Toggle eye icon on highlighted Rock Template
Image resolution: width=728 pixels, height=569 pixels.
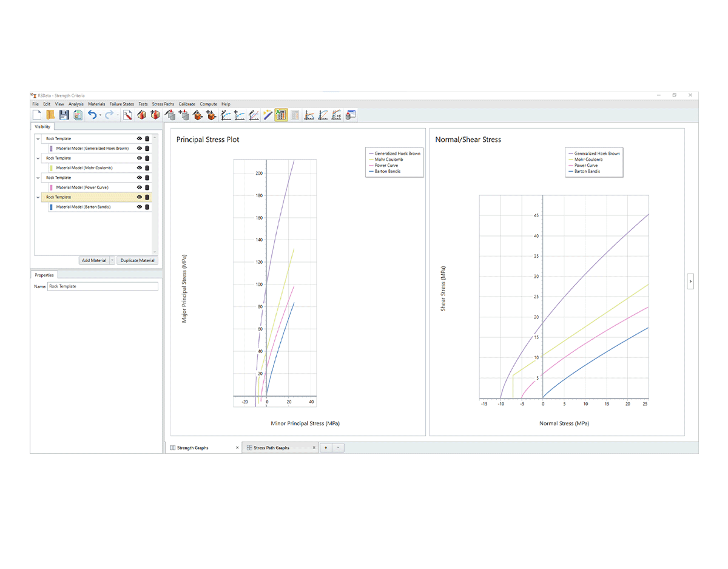(x=140, y=197)
